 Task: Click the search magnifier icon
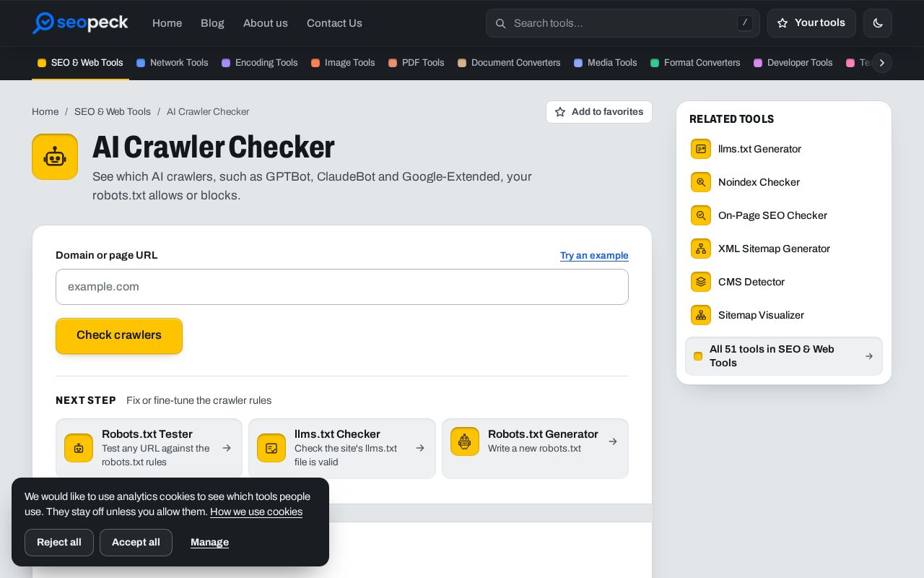[500, 23]
